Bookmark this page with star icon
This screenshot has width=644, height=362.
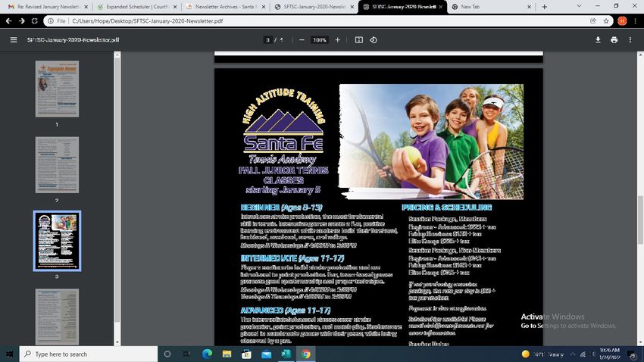606,21
